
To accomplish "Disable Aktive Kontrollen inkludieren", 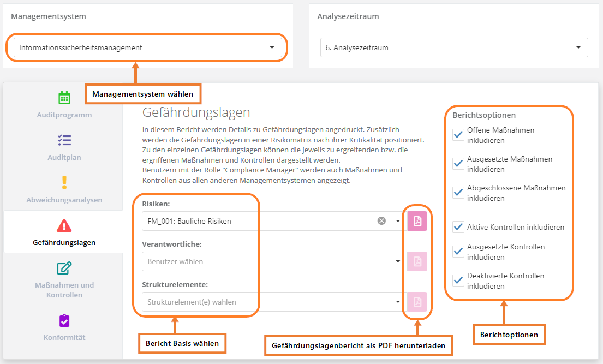I will tap(458, 227).
